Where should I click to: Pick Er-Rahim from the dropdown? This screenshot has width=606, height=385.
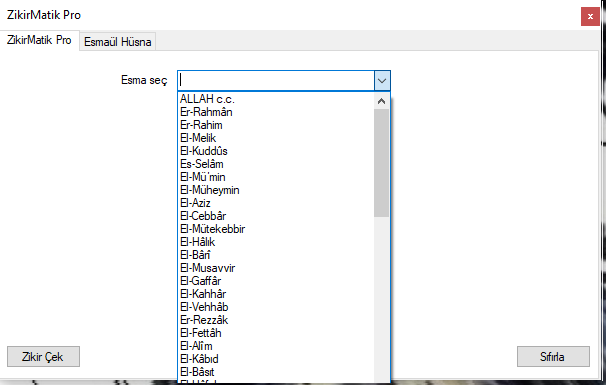(276, 125)
